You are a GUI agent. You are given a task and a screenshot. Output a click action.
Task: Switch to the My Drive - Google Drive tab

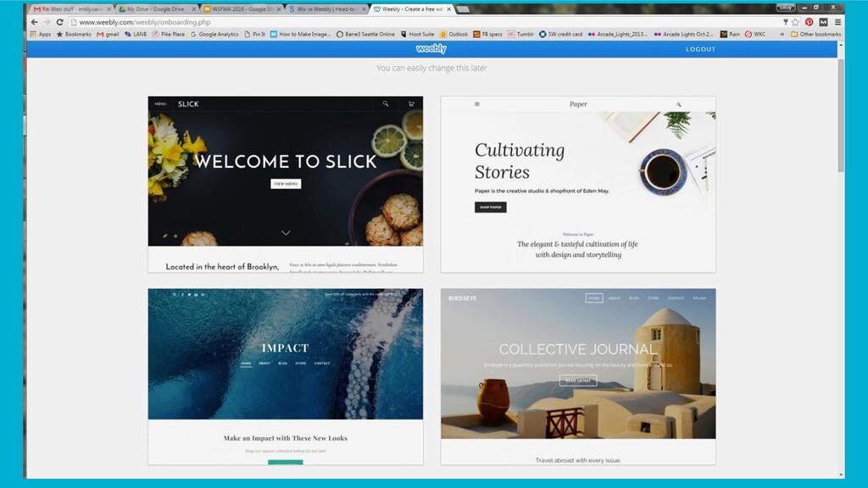(x=155, y=8)
